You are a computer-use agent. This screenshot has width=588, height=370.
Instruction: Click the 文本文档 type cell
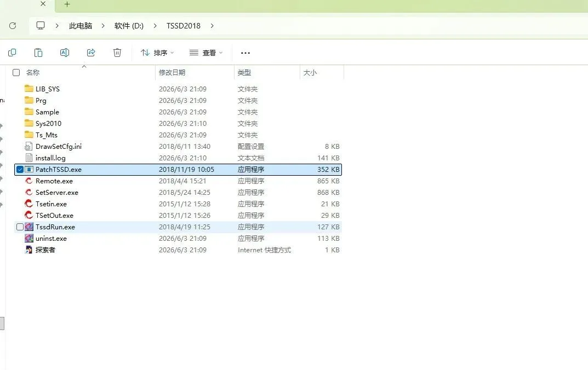click(251, 158)
